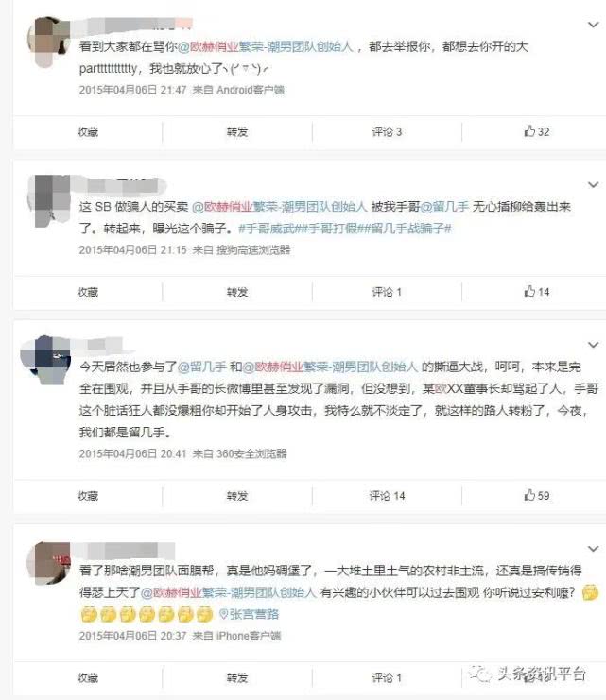
Task: Open the first post's blurred avatar
Action: point(49,43)
